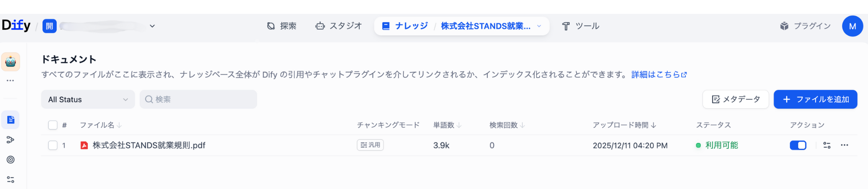Open document settings icon in Action column
Screen dimensions: 868x189
(827, 145)
